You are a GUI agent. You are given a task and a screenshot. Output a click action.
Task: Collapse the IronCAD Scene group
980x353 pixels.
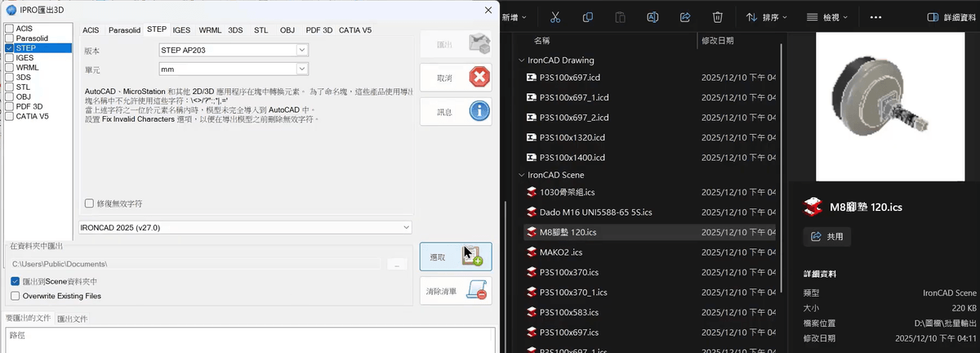[x=522, y=175]
